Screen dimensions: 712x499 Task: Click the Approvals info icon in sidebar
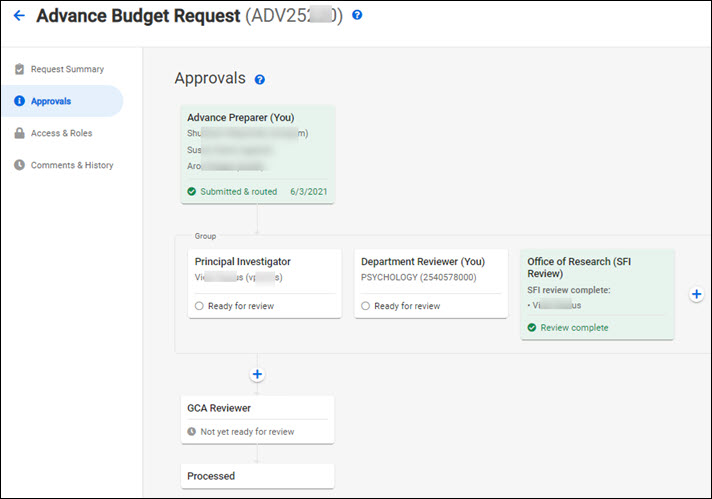click(20, 101)
